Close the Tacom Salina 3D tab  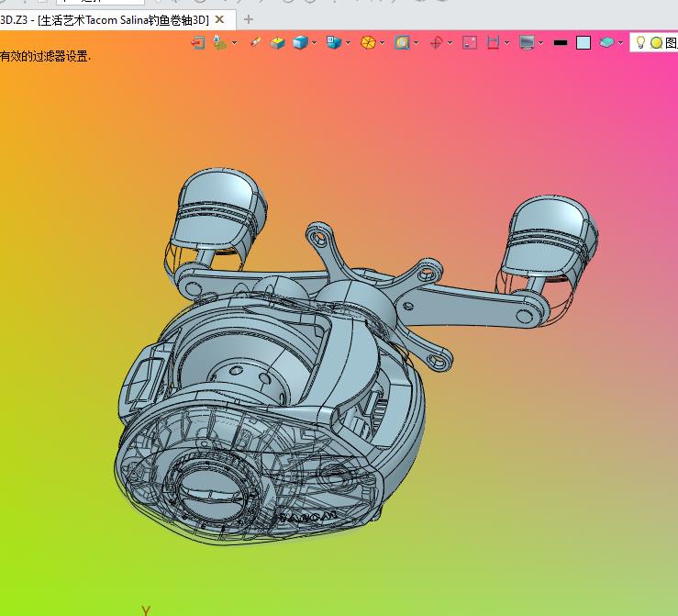pos(219,19)
